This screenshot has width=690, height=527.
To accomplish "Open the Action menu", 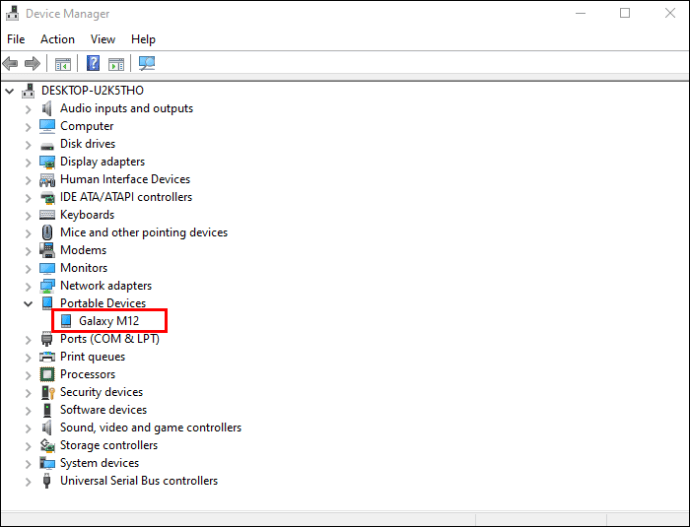I will 58,39.
